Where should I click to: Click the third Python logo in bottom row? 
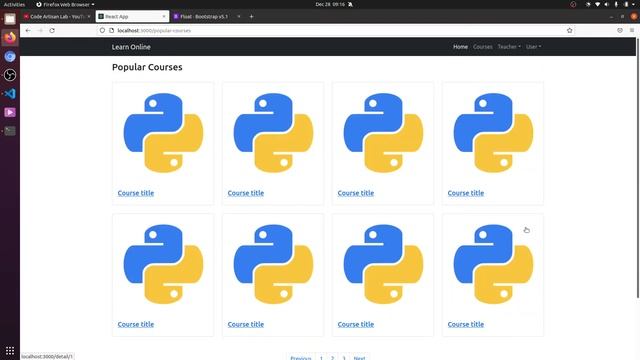pos(383,264)
